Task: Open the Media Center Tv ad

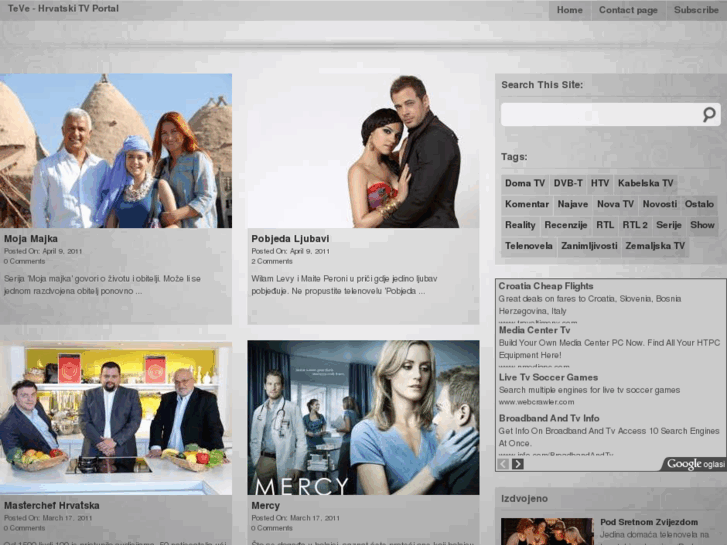Action: [x=535, y=330]
